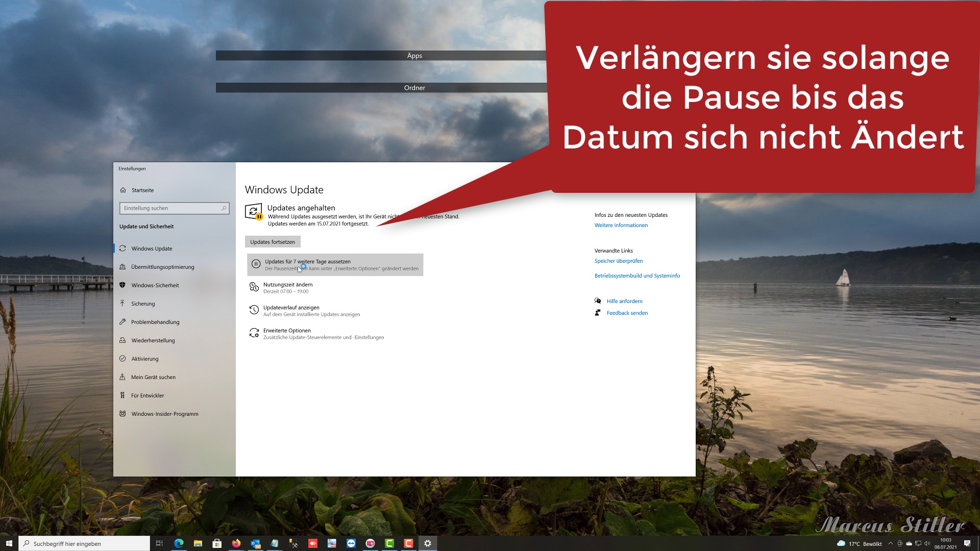Pause updates for 7 more days
980x551 pixels.
click(x=335, y=265)
